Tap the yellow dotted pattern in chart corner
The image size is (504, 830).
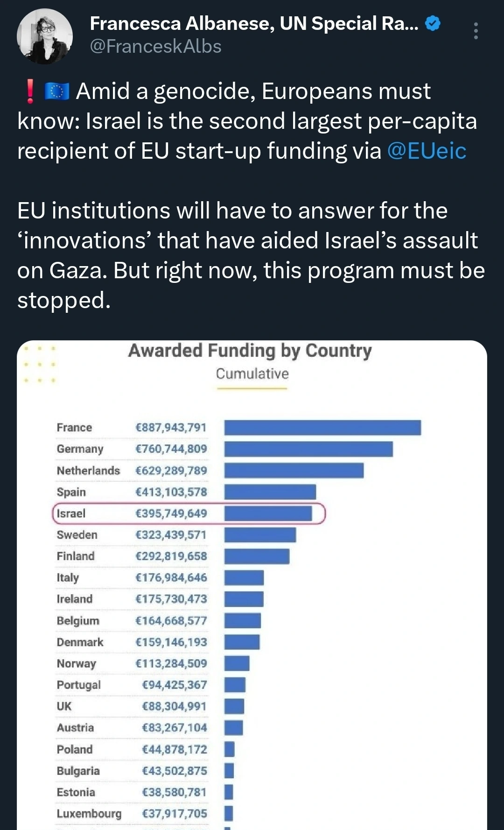pyautogui.click(x=40, y=364)
